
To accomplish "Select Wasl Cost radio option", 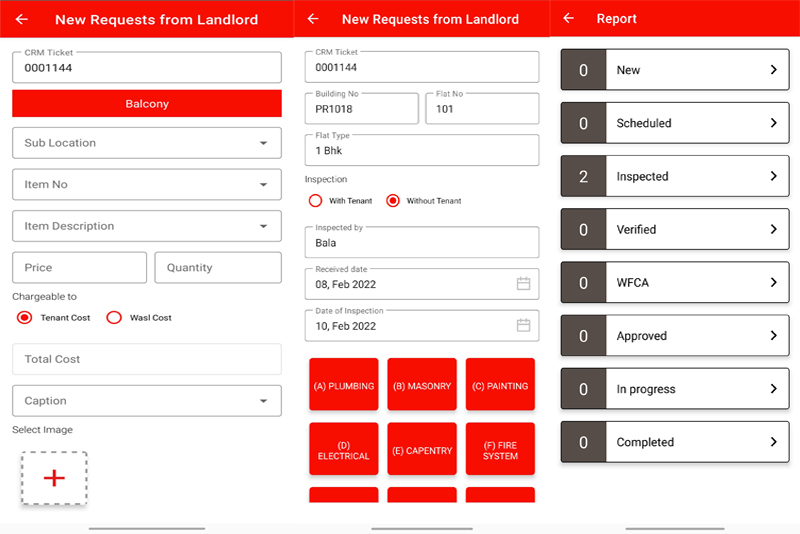I will point(114,318).
